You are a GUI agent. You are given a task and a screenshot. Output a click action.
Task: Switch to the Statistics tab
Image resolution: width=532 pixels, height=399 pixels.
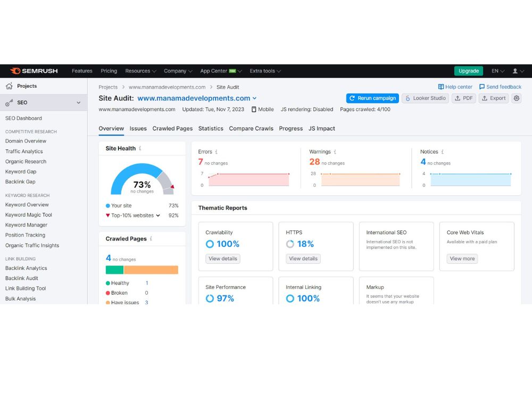(x=211, y=129)
